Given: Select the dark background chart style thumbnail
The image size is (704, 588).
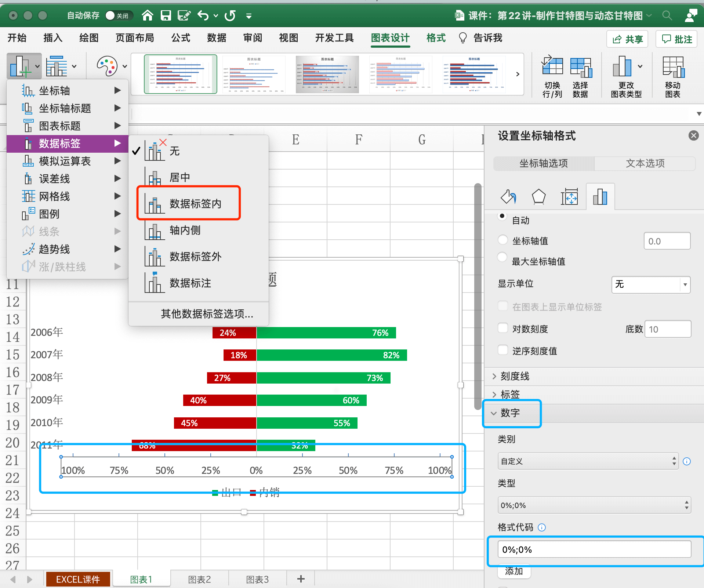Looking at the screenshot, I should click(x=327, y=74).
